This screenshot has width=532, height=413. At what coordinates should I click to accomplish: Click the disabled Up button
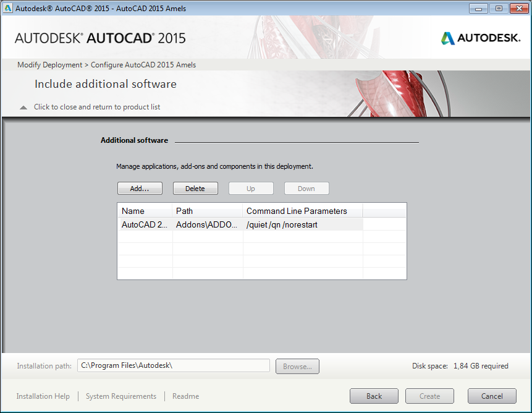pos(251,189)
